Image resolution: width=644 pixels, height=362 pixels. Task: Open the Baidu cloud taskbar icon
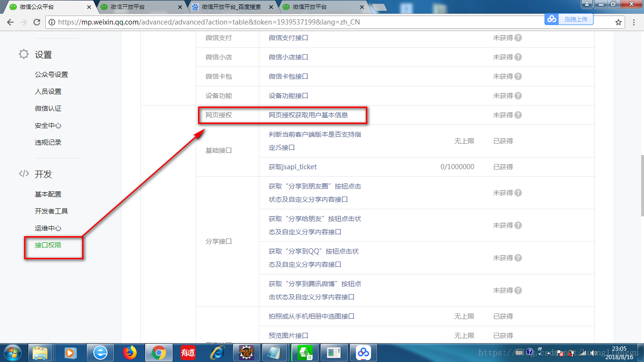[x=363, y=353]
